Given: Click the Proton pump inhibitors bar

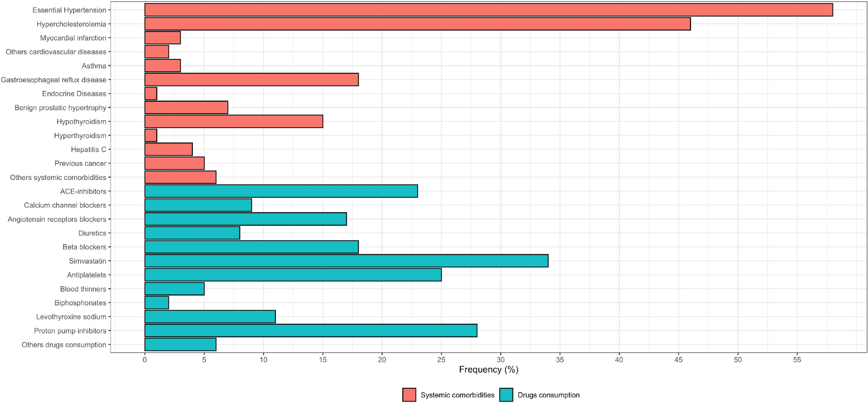Looking at the screenshot, I should [x=311, y=331].
